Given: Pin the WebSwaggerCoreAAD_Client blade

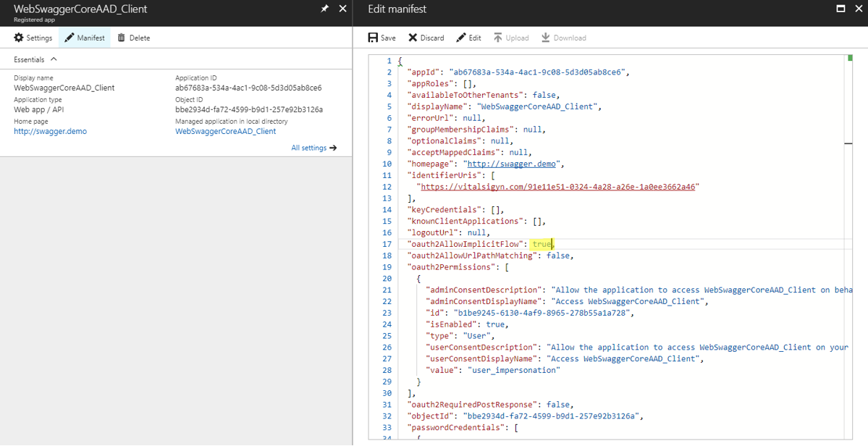Looking at the screenshot, I should [325, 9].
